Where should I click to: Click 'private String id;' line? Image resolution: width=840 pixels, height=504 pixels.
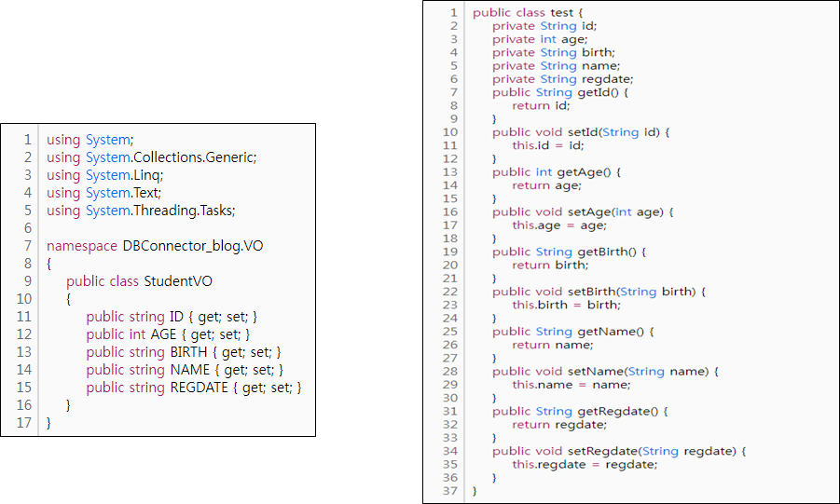point(544,26)
